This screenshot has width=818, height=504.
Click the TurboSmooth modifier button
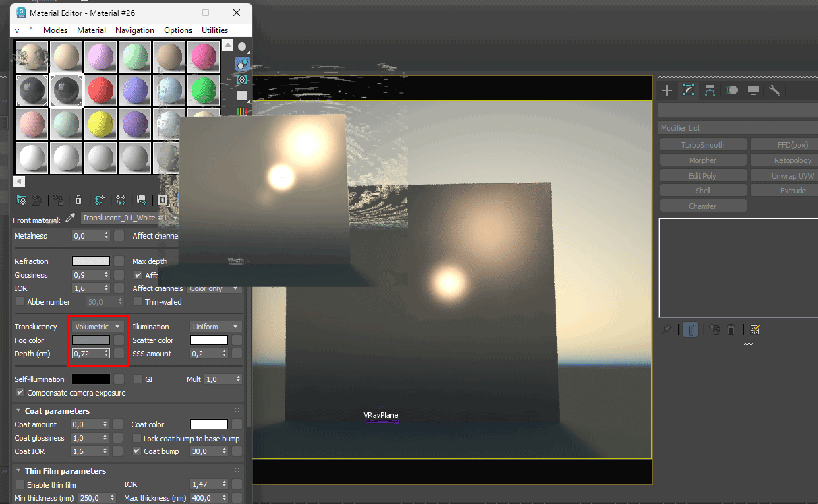pyautogui.click(x=703, y=145)
